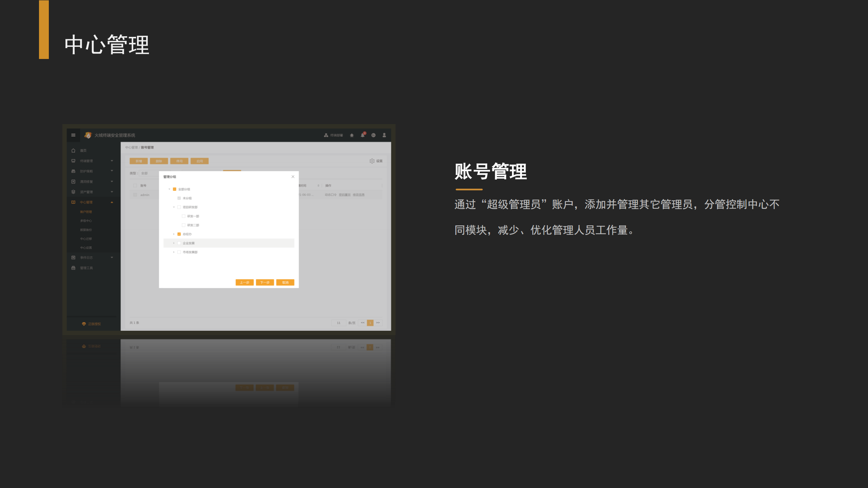868x488 pixels.
Task: Check the 企业发展 group checkbox
Action: click(x=179, y=243)
